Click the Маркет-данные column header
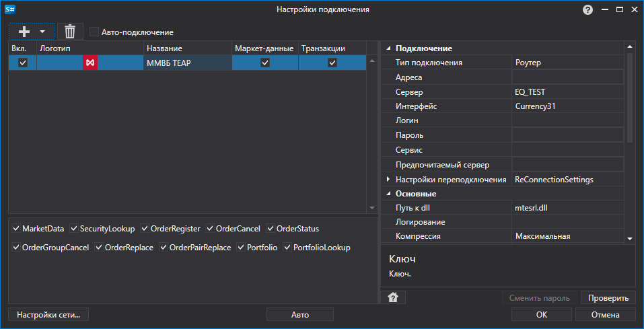The height and width of the screenshot is (329, 644). tap(265, 48)
